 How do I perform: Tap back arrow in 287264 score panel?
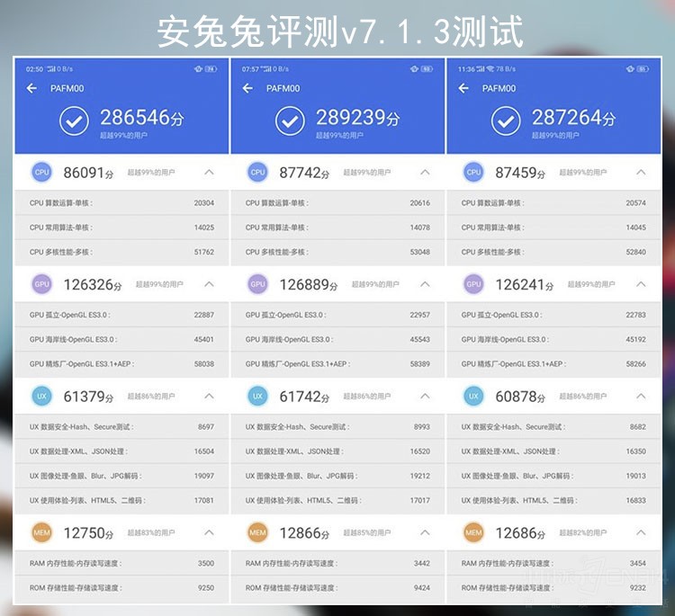coord(463,88)
